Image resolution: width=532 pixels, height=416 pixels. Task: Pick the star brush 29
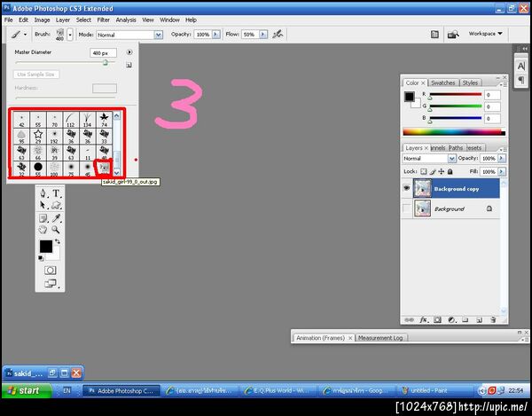pos(38,136)
